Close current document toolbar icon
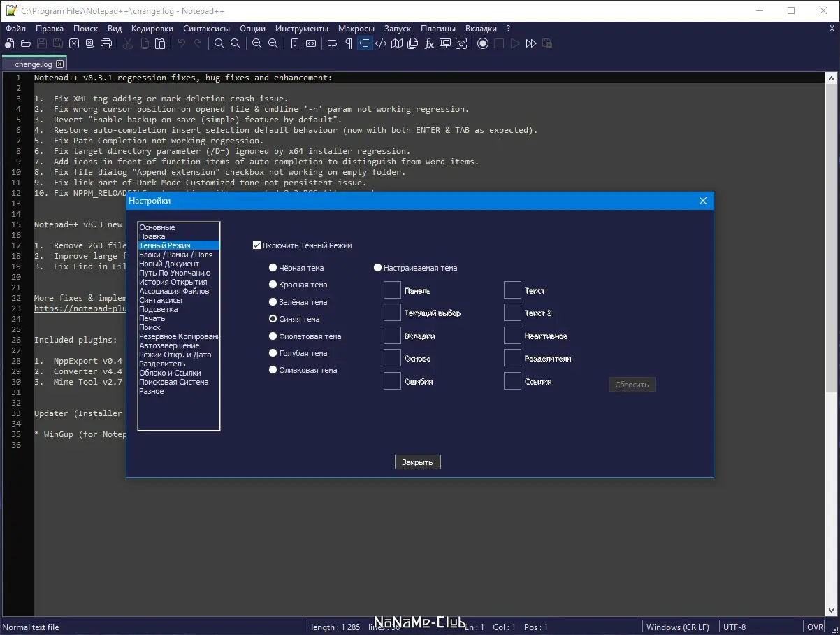The width and height of the screenshot is (840, 635). [x=74, y=43]
